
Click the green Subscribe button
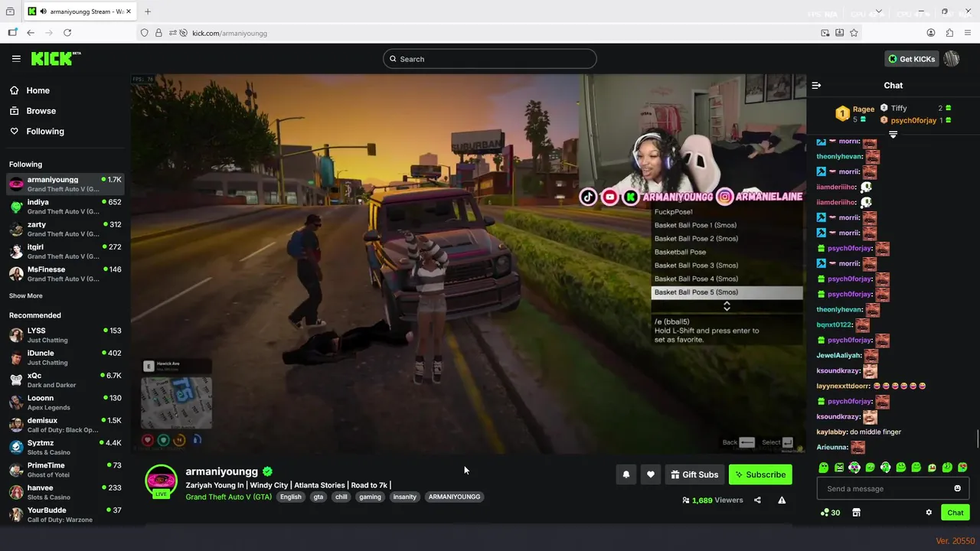760,474
